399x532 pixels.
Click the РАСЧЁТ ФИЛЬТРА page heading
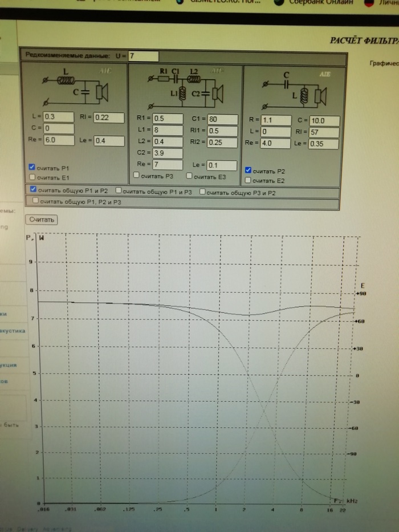(364, 40)
